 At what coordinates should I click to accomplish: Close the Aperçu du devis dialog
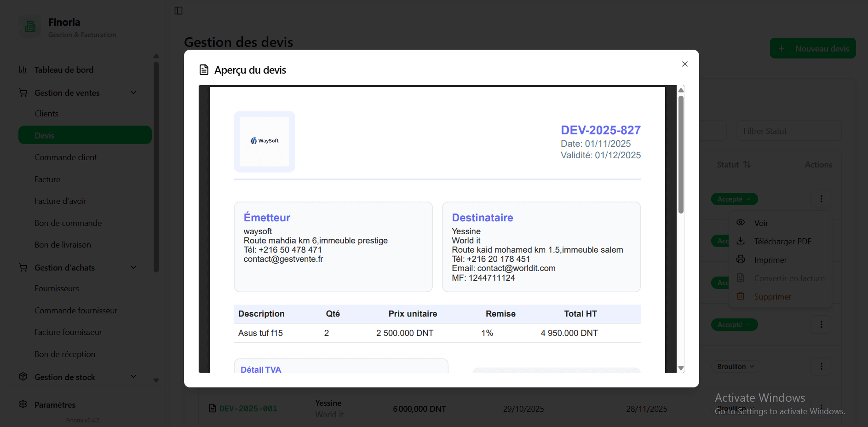(685, 64)
